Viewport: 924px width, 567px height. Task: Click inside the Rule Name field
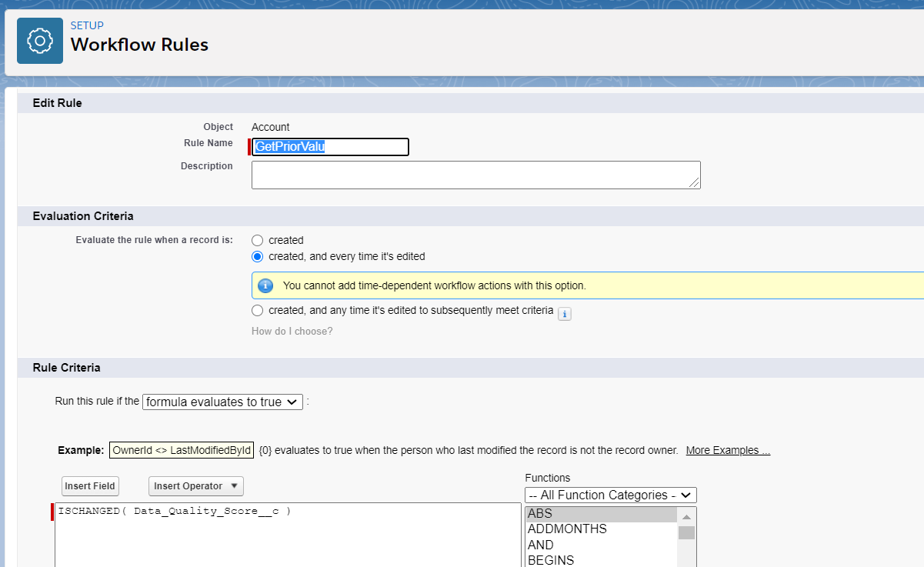tap(329, 146)
